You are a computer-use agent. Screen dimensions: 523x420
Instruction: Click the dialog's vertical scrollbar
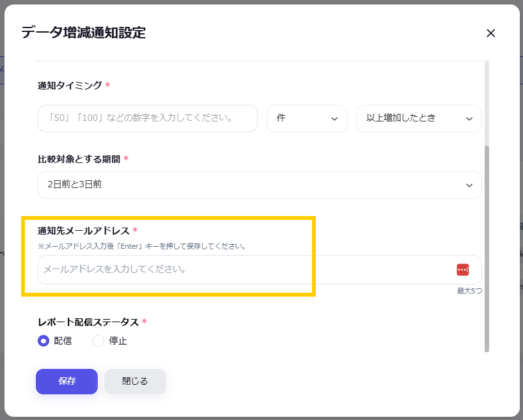[487, 249]
